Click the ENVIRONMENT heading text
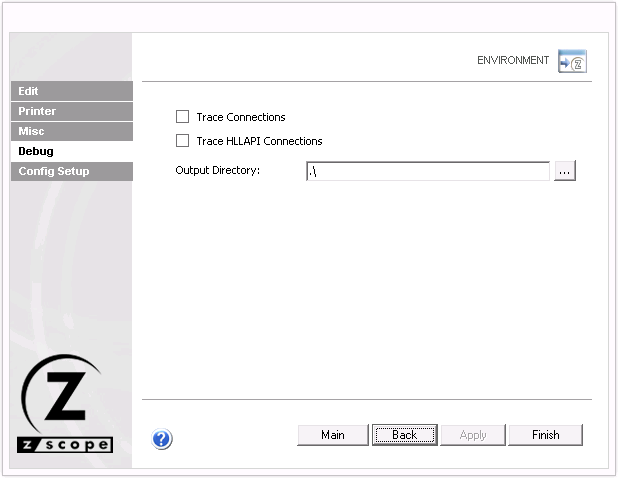Screen dimensions: 619x478 [513, 60]
